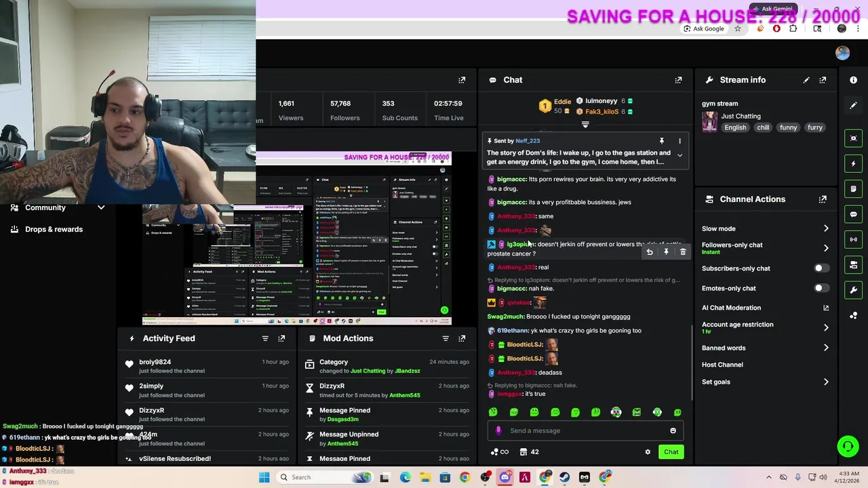Open the info icon in right sidebar
Image resolution: width=868 pixels, height=488 pixels.
tap(854, 80)
